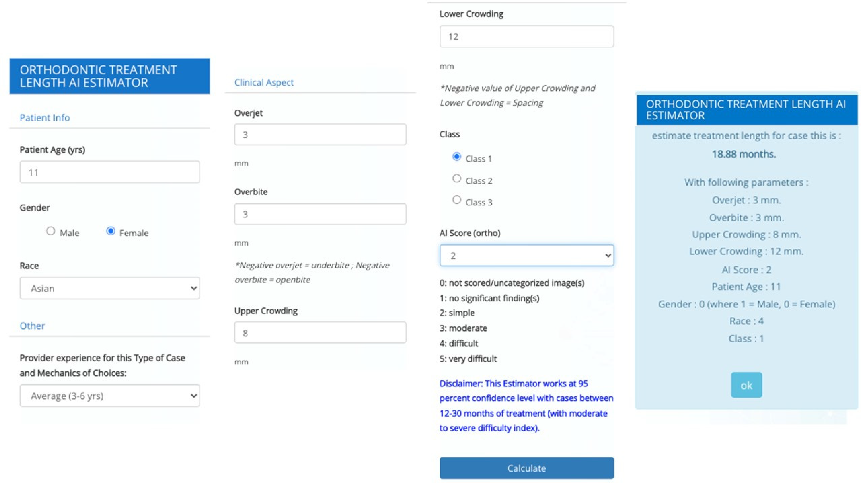Choose the Class 1 radio option

(x=456, y=157)
